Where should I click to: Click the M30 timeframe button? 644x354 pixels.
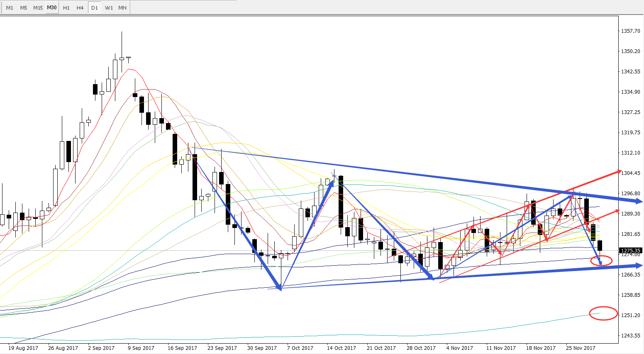click(x=52, y=8)
